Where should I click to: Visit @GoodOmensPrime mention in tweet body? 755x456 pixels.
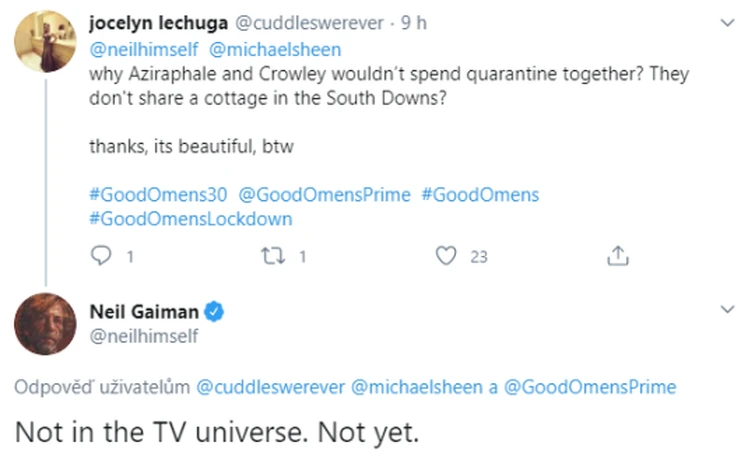(324, 194)
